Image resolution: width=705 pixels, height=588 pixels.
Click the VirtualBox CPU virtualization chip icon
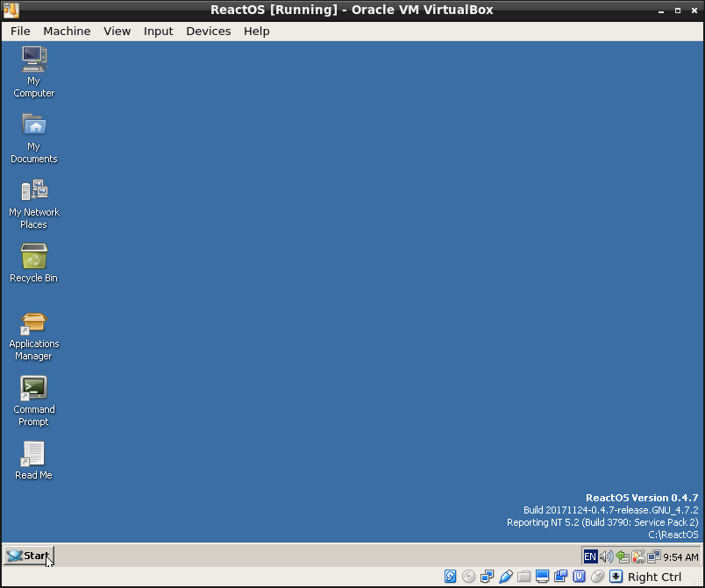579,577
